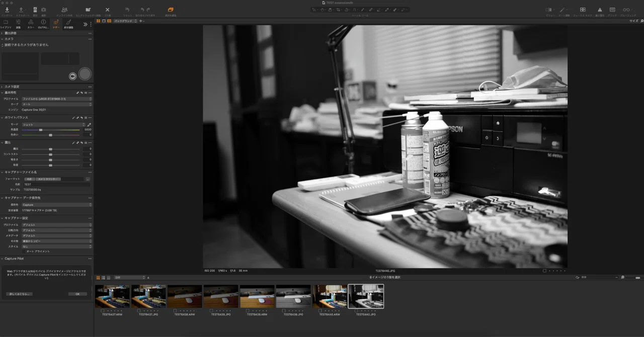644x337 pixels.
Task: Expand the exposure evaluation panel
Action: [x=2, y=33]
